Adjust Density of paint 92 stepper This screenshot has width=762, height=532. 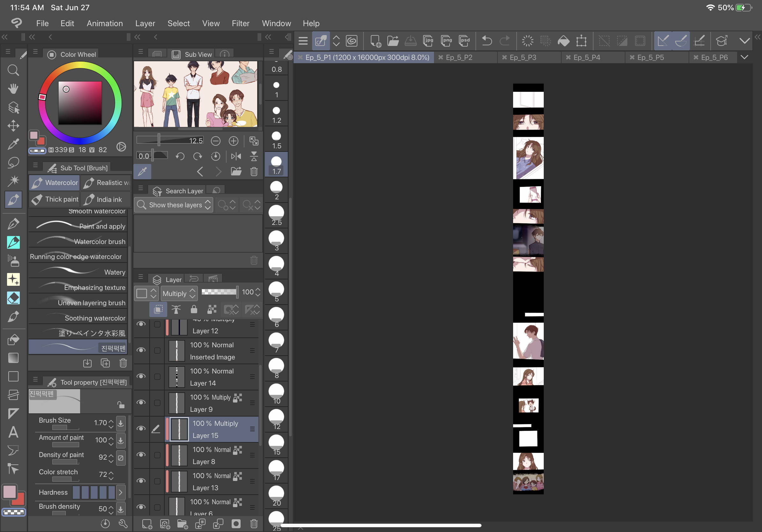(x=111, y=457)
